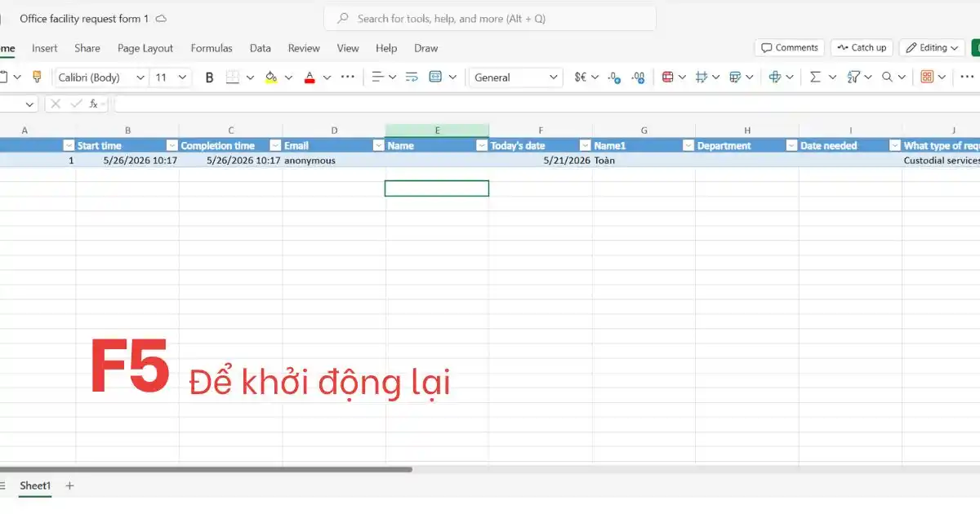Click the confirm entry checkmark icon
Screen dimensions: 980x514
[76, 104]
